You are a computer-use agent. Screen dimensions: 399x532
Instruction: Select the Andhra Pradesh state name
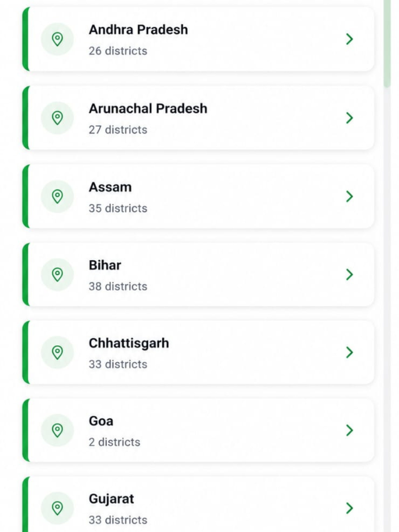tap(138, 30)
